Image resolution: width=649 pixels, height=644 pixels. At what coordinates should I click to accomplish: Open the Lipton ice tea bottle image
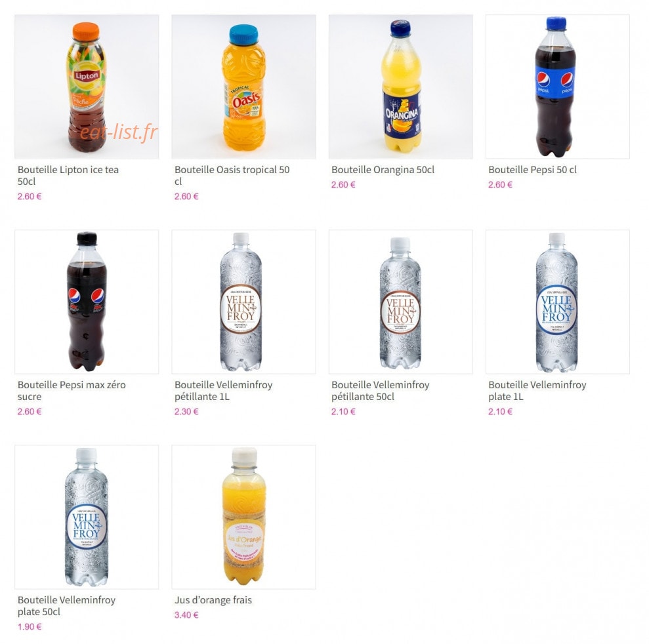click(87, 87)
